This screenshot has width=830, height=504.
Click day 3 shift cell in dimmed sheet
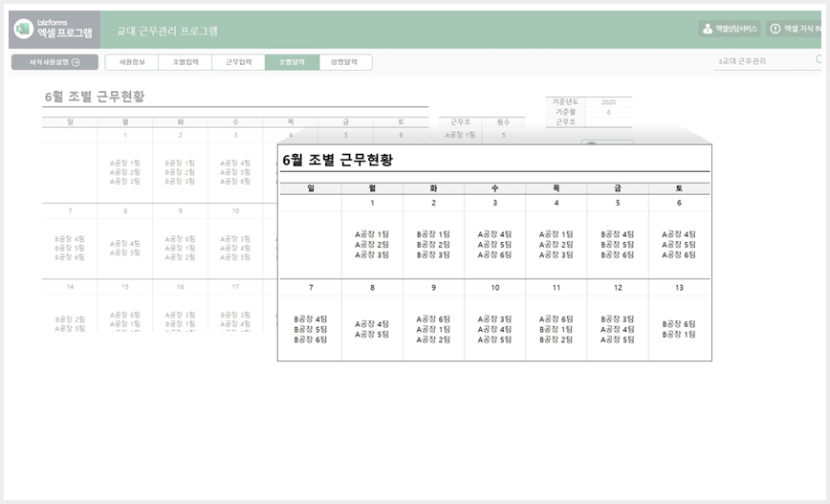(235, 172)
